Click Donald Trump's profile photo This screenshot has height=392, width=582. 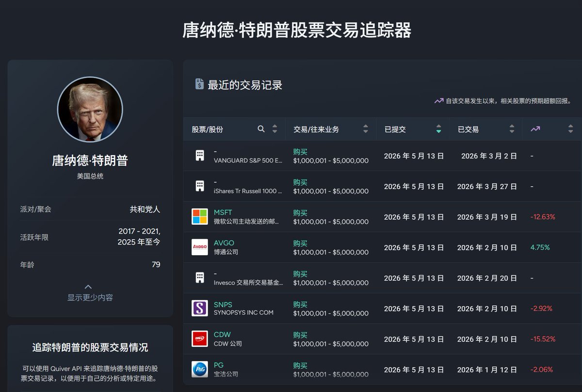pyautogui.click(x=90, y=110)
